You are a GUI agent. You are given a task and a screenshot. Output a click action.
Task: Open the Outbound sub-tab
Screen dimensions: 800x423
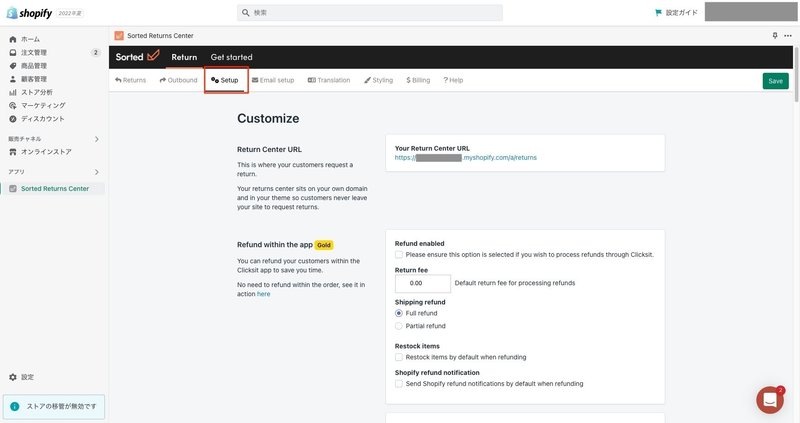[178, 80]
